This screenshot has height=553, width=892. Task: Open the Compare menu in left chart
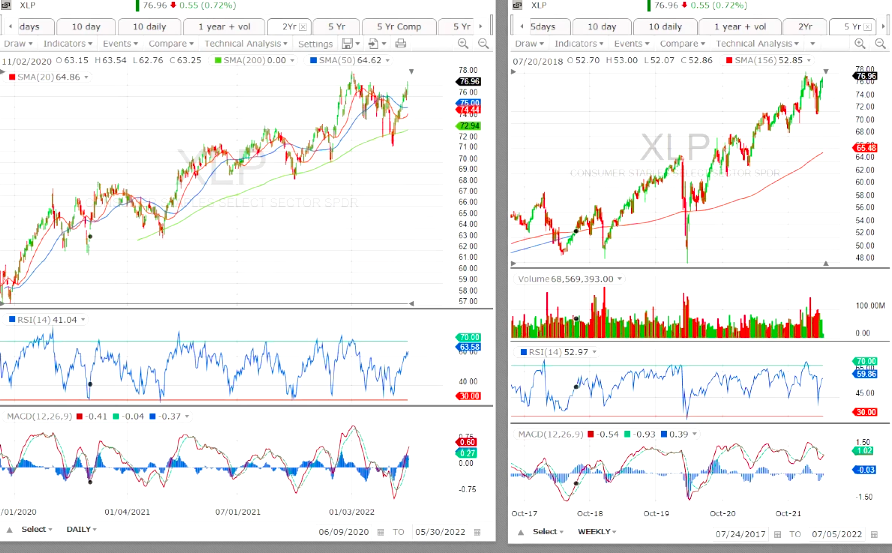pos(171,43)
